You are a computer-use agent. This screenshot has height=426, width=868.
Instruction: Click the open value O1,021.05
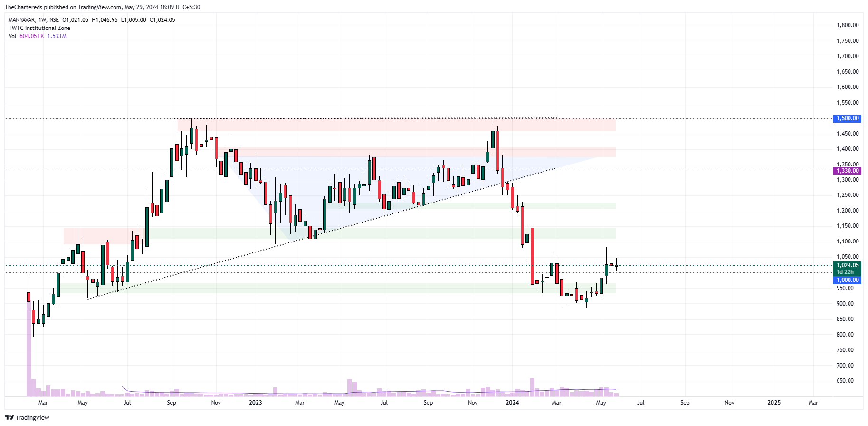(76, 20)
